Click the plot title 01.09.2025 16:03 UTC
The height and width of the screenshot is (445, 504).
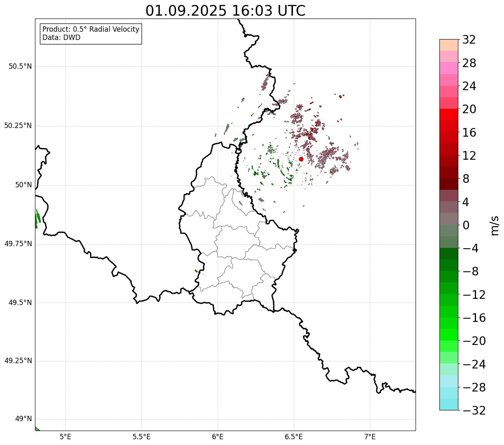point(225,11)
